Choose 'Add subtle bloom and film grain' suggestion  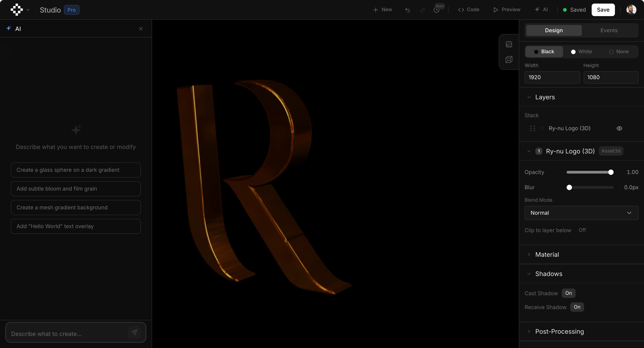coord(75,189)
